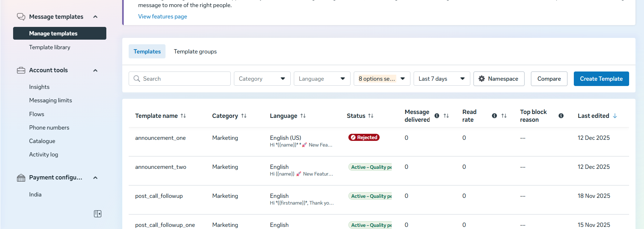644x229 pixels.
Task: Click the Read rate info icon
Action: [494, 116]
